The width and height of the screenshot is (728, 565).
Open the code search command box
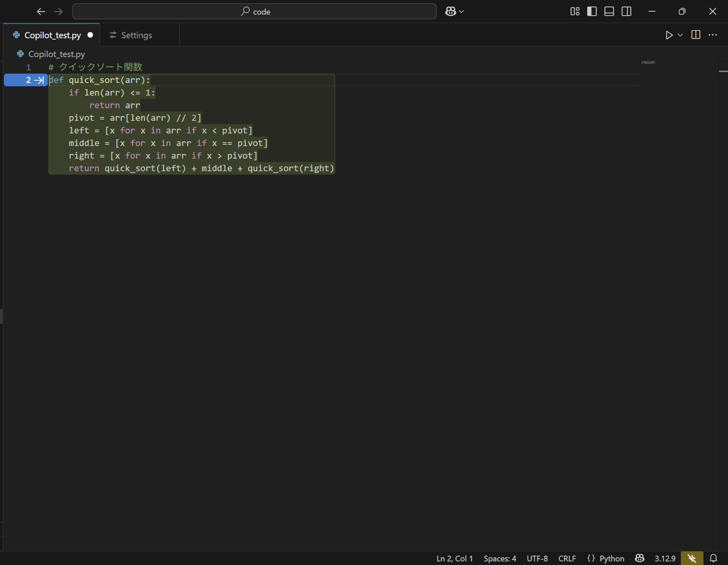255,11
